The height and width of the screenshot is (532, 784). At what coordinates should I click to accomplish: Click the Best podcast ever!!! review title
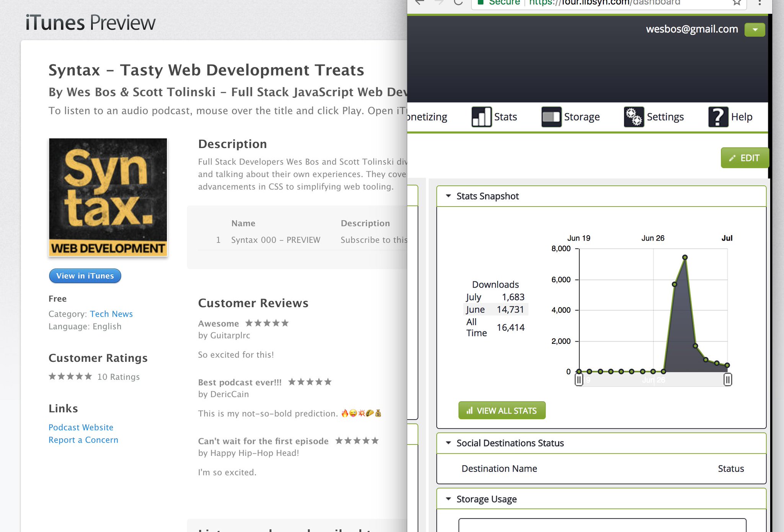point(240,382)
